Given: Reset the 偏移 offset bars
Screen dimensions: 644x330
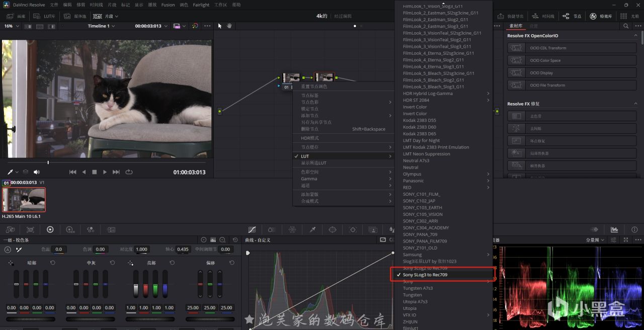Looking at the screenshot, I should pos(232,263).
